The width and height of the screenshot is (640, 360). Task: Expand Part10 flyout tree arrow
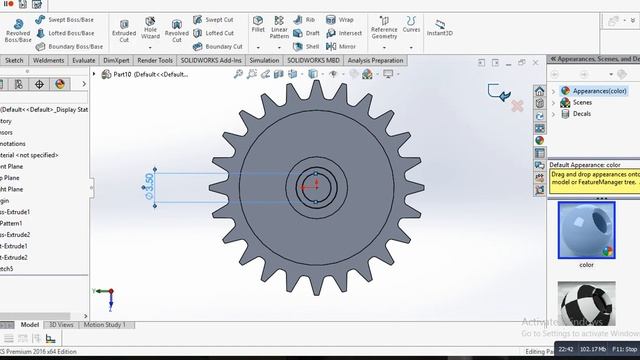coord(94,74)
